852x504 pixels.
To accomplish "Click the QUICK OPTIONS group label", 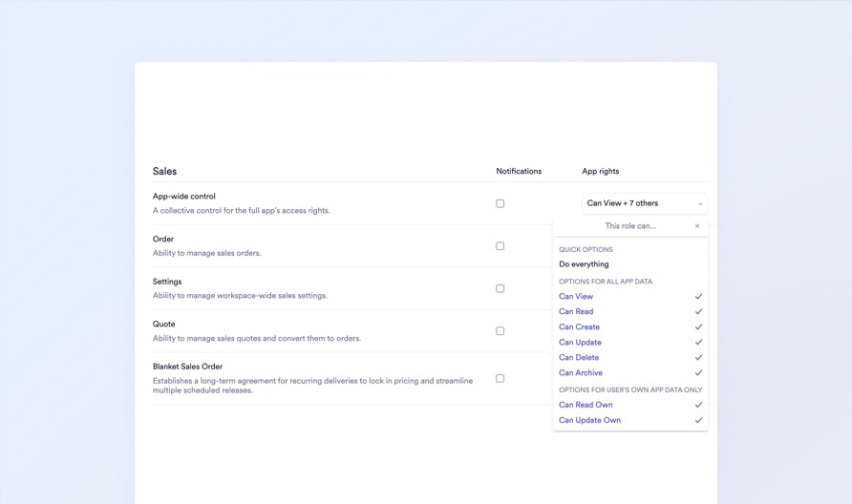I will 586,250.
